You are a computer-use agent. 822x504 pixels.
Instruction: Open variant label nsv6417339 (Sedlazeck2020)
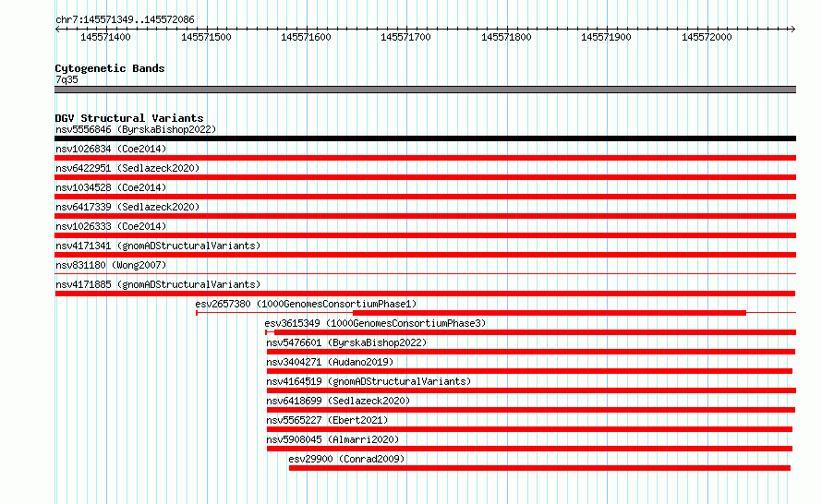pos(127,207)
